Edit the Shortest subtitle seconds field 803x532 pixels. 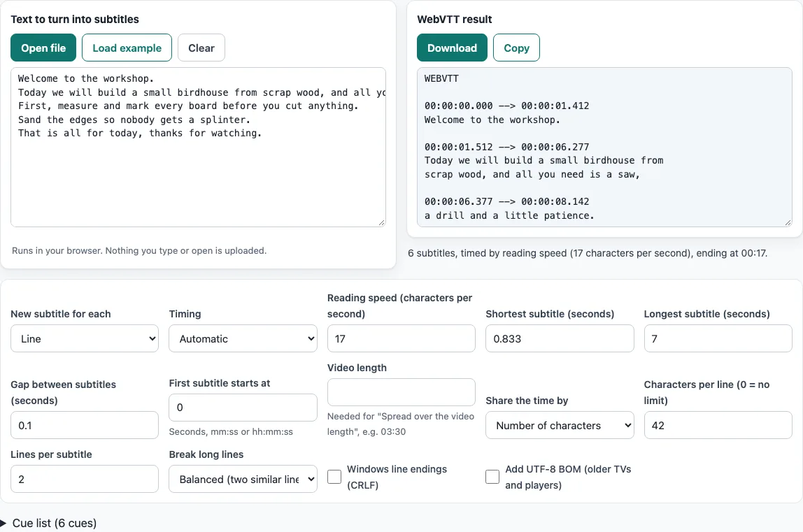pyautogui.click(x=560, y=338)
